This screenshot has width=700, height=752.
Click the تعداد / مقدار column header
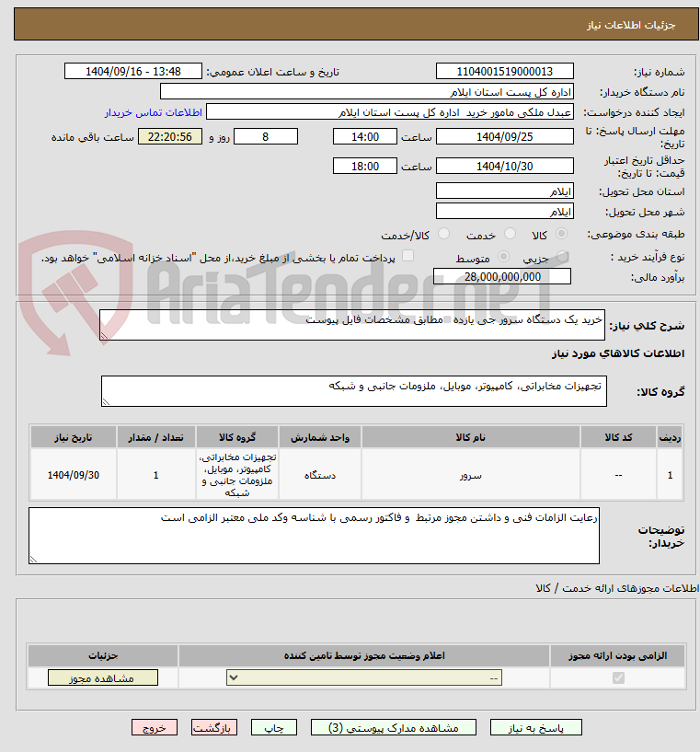click(x=155, y=437)
